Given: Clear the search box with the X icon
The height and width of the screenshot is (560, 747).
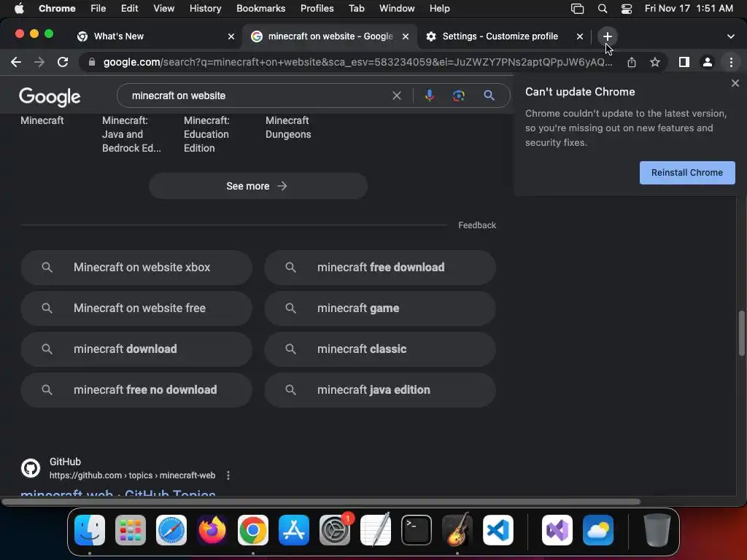Looking at the screenshot, I should 396,96.
